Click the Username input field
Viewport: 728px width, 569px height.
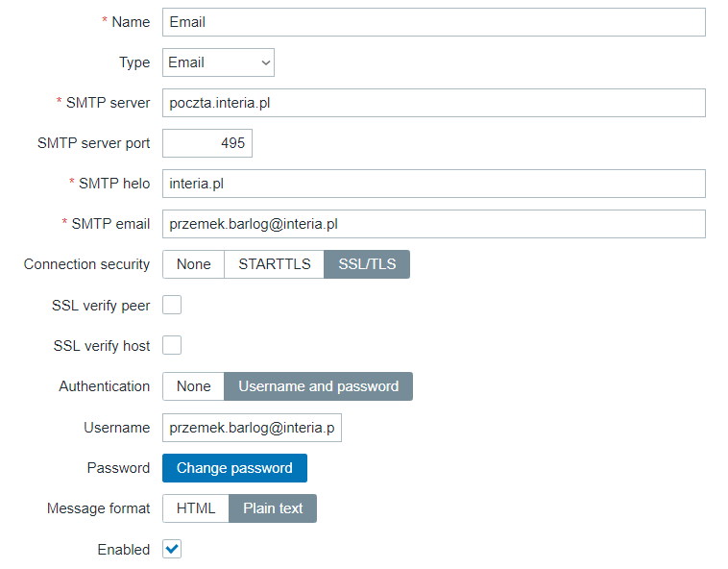(x=252, y=428)
